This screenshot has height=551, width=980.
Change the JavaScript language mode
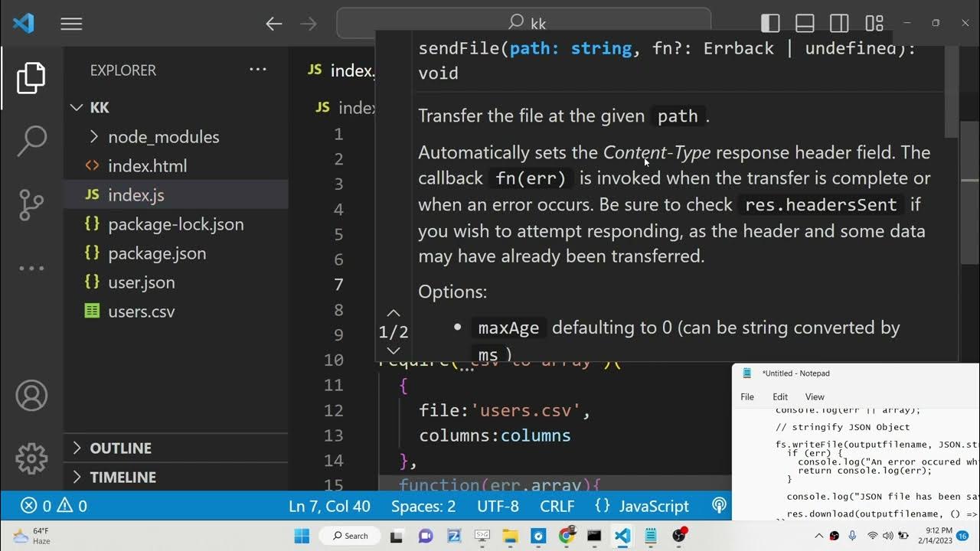653,506
